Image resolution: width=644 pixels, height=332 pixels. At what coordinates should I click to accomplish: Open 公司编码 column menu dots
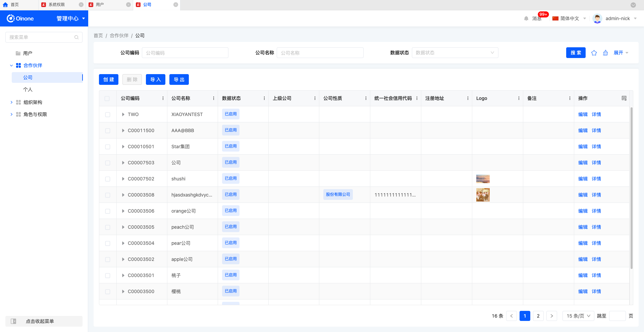[163, 98]
